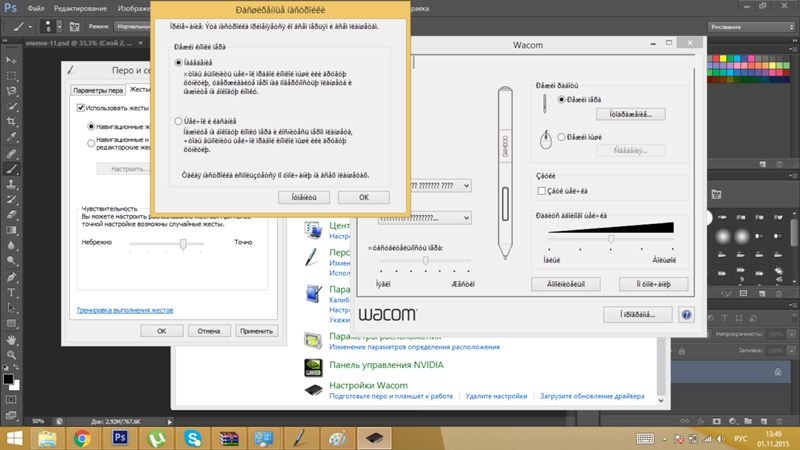800x450 pixels.
Task: Select the Horizontal Type tool
Action: tap(11, 292)
